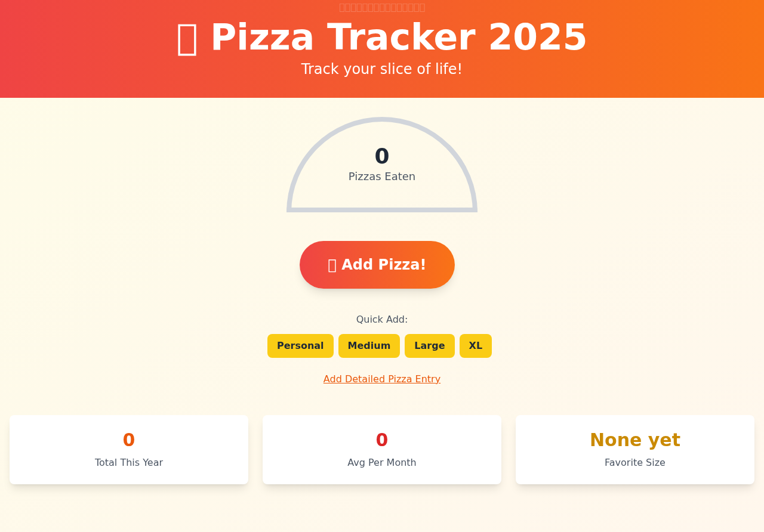Image resolution: width=764 pixels, height=532 pixels.
Task: Click the pizza emoji in the header title
Action: tap(187, 38)
